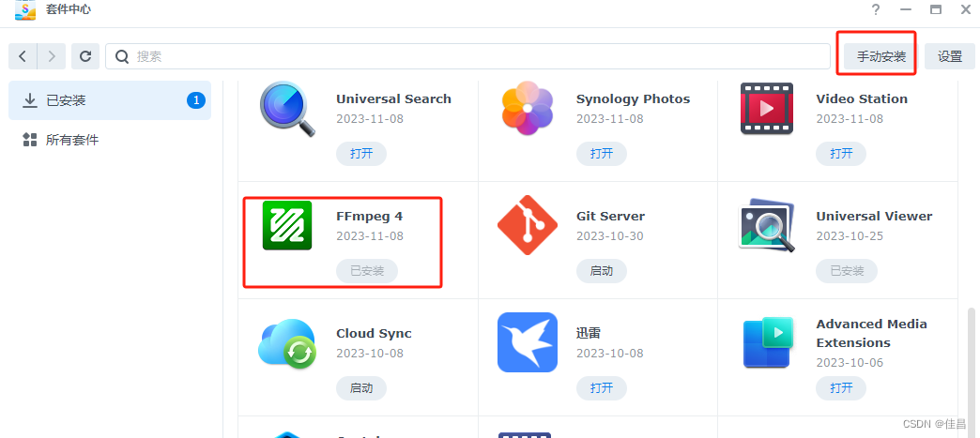Click date 2023-10-30 under Git Server
This screenshot has width=980, height=438.
coord(610,236)
